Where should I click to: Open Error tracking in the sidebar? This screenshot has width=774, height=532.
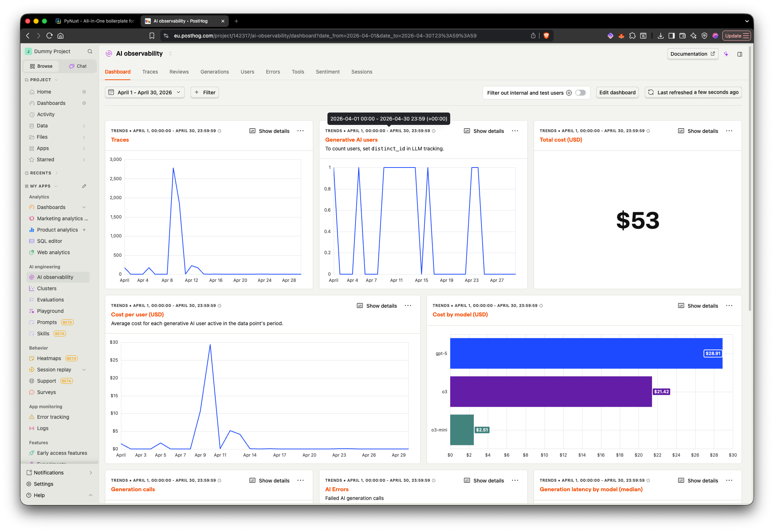pos(53,417)
